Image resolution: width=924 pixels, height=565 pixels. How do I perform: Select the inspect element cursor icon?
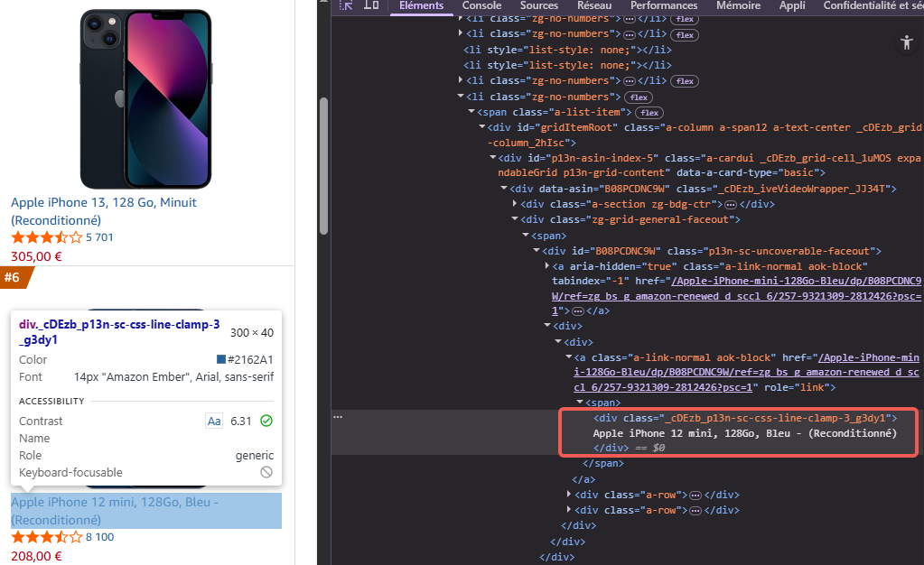point(345,5)
